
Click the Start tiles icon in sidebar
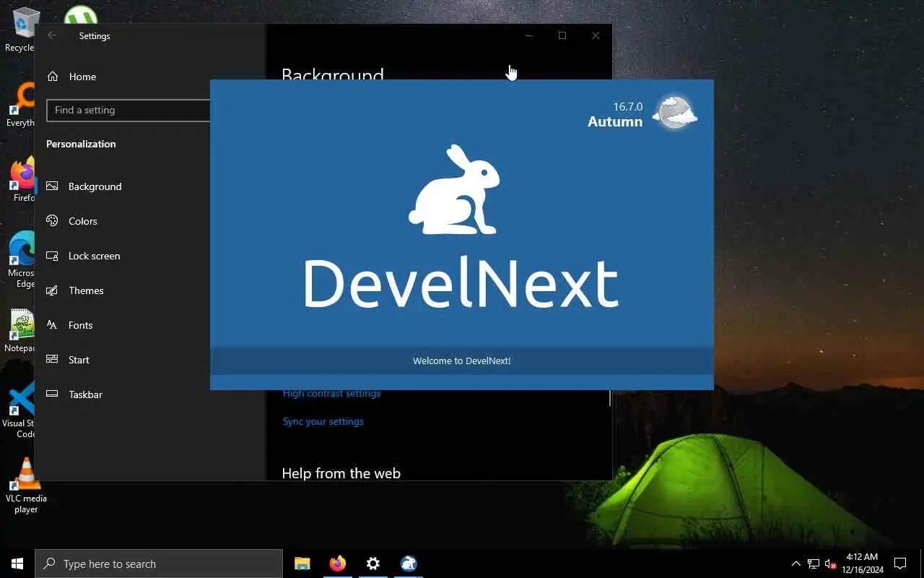52,360
